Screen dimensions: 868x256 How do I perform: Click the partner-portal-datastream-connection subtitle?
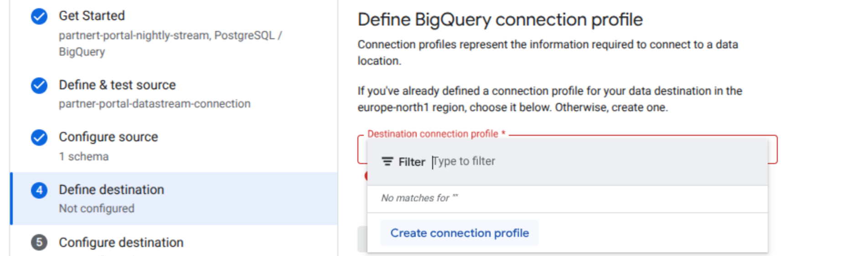pyautogui.click(x=155, y=104)
